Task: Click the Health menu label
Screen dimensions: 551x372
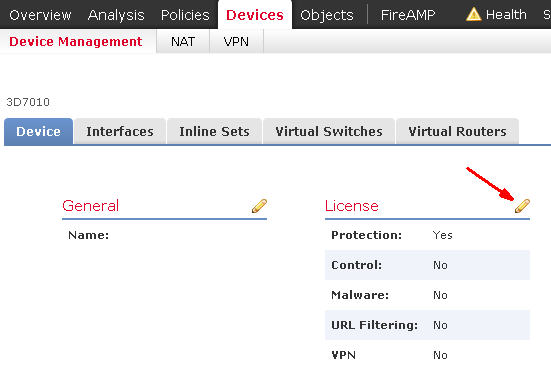Action: tap(506, 15)
